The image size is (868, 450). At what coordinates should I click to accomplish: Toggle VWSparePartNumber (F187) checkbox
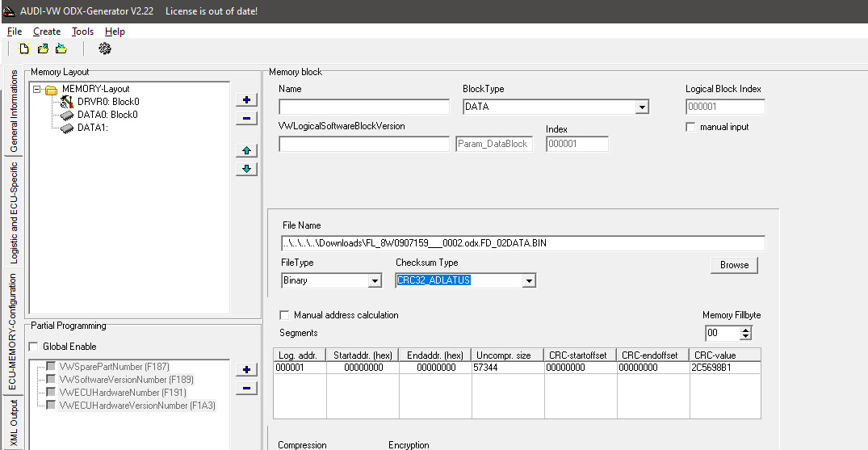coord(50,366)
